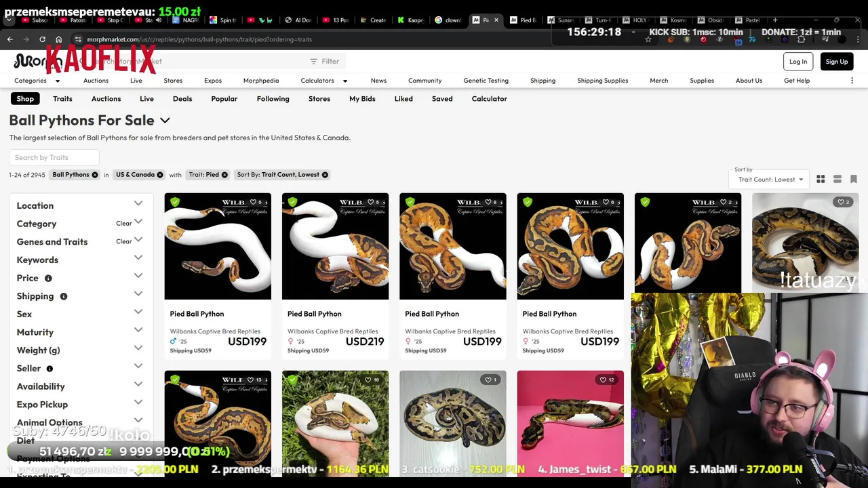Select the Shop tab
The height and width of the screenshot is (488, 868).
coord(25,99)
